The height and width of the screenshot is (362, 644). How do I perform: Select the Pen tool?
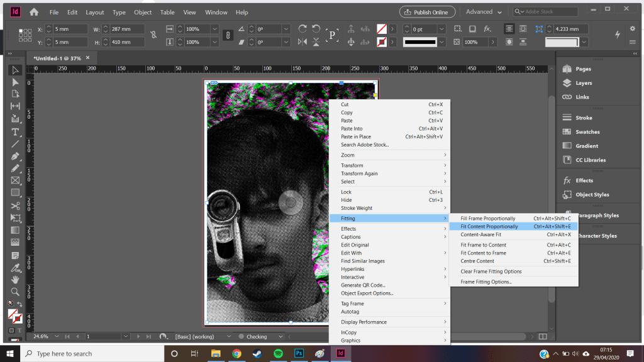15,156
